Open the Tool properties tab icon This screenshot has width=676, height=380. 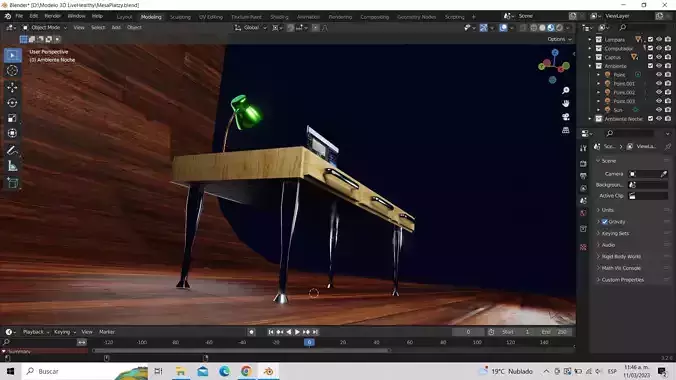[x=583, y=148]
